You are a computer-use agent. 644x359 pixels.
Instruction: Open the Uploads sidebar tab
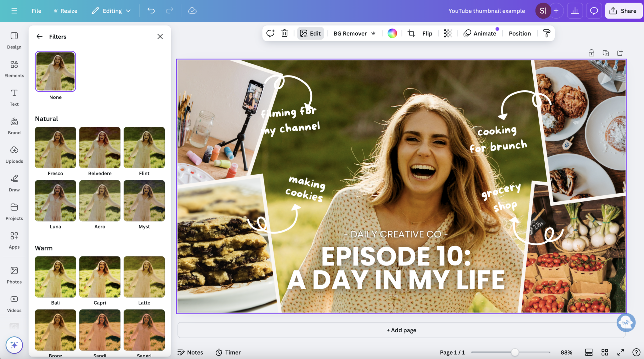coord(14,154)
